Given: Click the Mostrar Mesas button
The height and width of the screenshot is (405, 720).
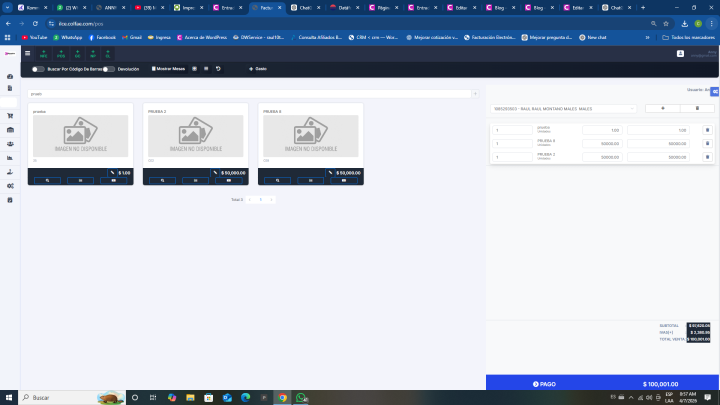Looking at the screenshot, I should click(169, 69).
